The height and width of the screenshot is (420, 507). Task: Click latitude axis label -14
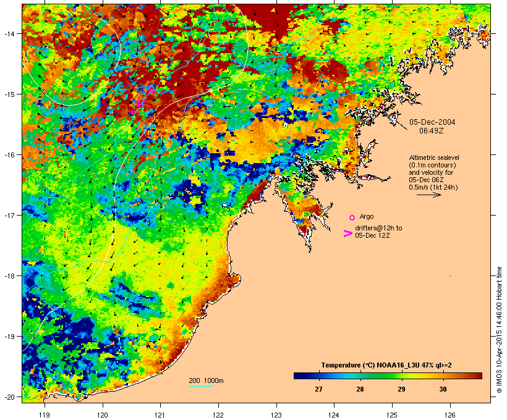(9, 33)
